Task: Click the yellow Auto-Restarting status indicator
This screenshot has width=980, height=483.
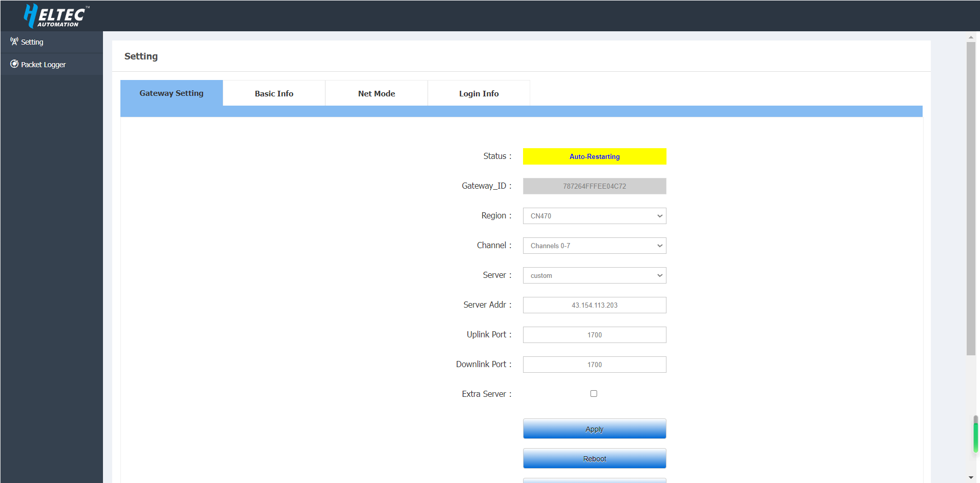Action: click(594, 156)
